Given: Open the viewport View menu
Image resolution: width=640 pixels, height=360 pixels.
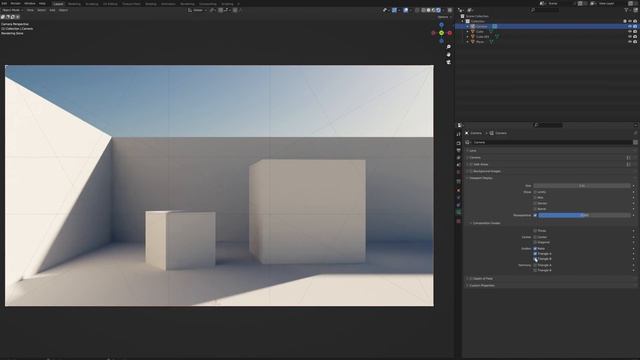Looking at the screenshot, I should [x=30, y=10].
